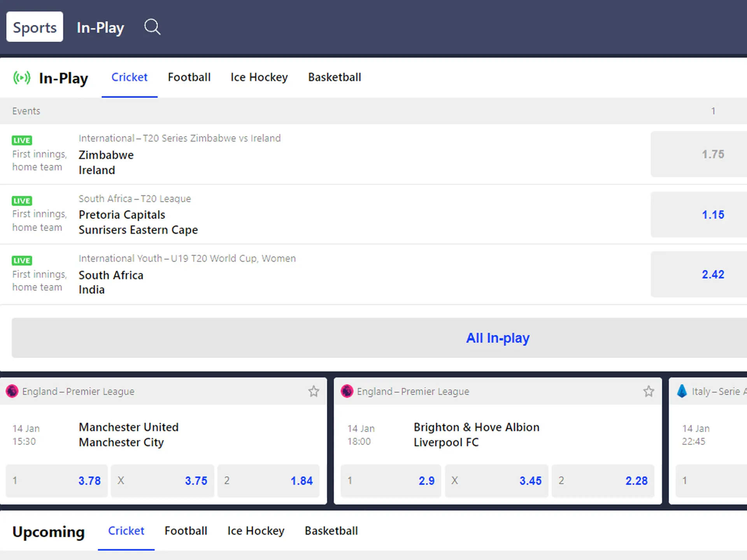Bet on Manchester United win 3.78
The image size is (747, 560).
coord(56,481)
